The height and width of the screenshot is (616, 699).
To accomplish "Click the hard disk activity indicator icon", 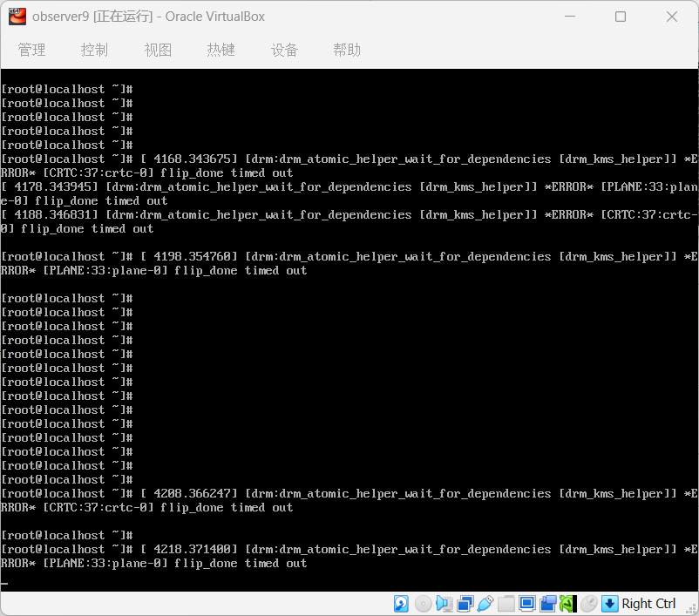I will coord(401,603).
